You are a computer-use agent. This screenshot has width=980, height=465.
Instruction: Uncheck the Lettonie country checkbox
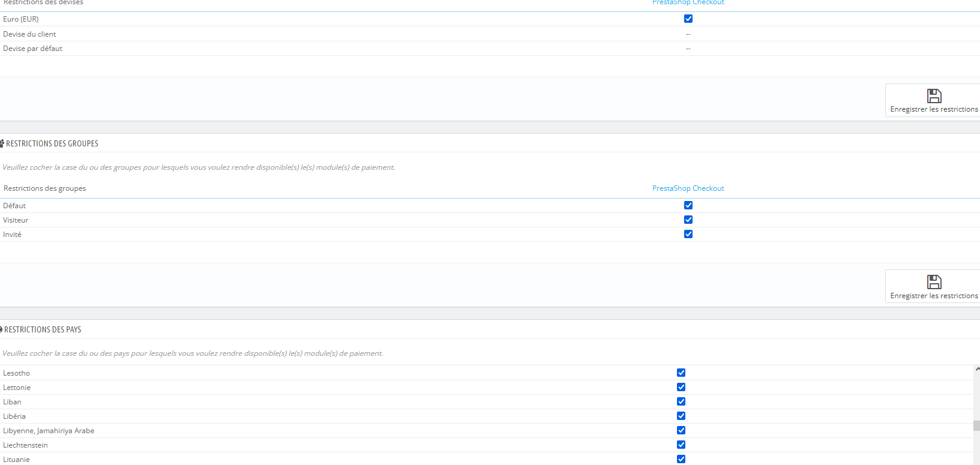pyautogui.click(x=681, y=387)
